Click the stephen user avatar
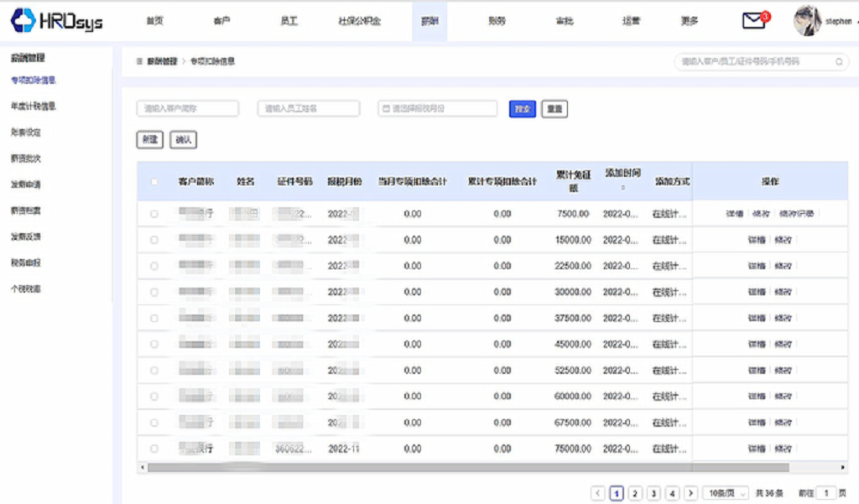 coord(807,21)
